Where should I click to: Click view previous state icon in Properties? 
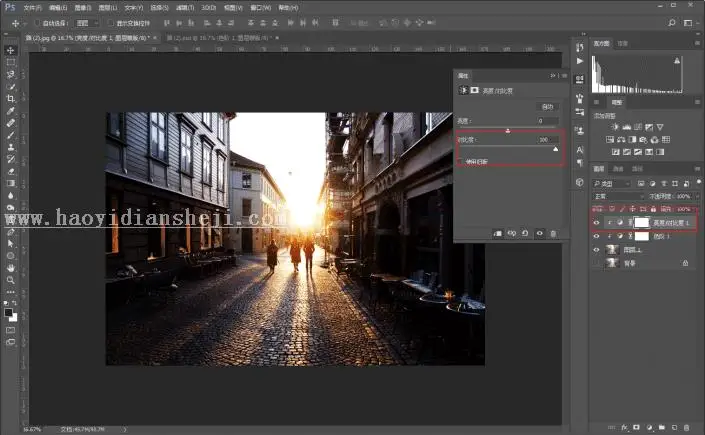512,233
